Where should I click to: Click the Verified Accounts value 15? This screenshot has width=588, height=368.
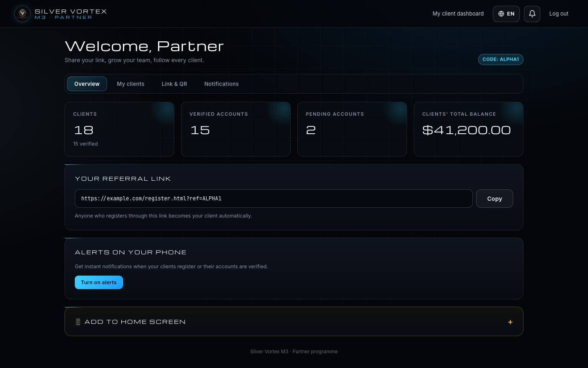pyautogui.click(x=200, y=130)
